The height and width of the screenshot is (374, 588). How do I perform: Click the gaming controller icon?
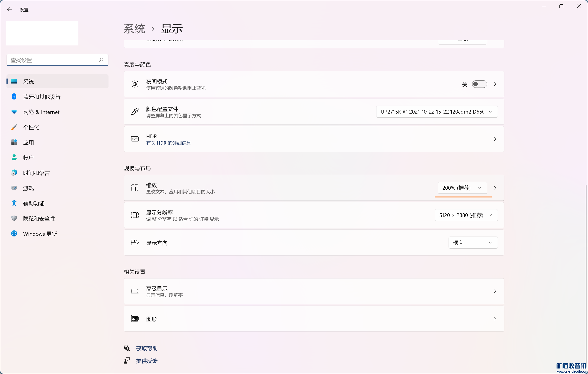[x=14, y=188]
